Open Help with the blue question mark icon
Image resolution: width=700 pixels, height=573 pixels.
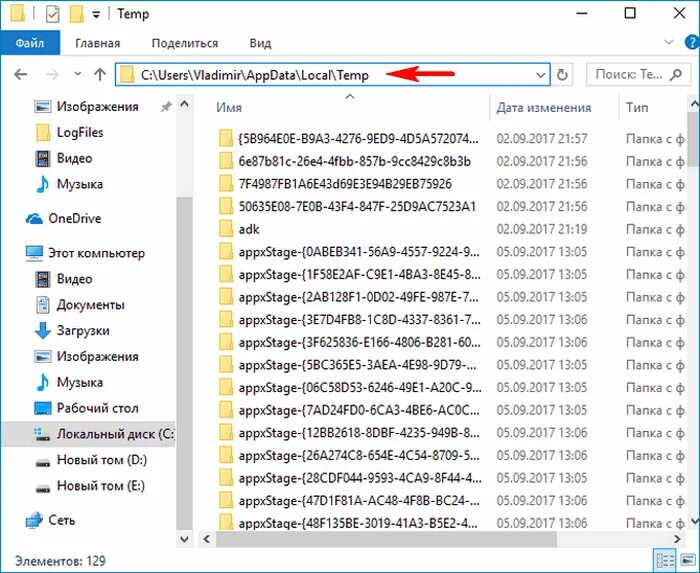692,43
